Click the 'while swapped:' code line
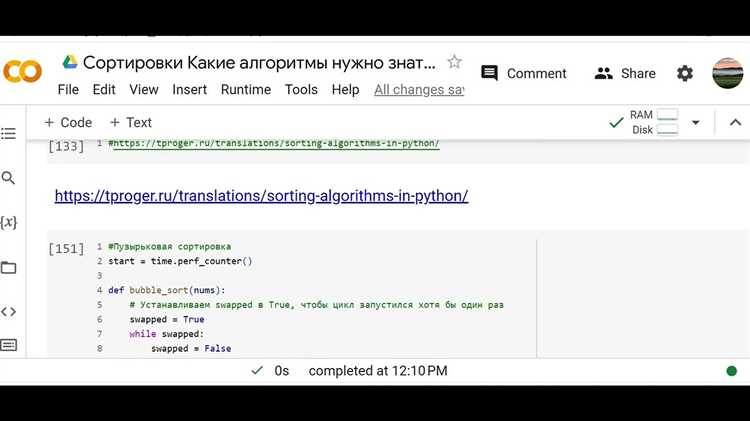This screenshot has height=421, width=750. point(166,334)
